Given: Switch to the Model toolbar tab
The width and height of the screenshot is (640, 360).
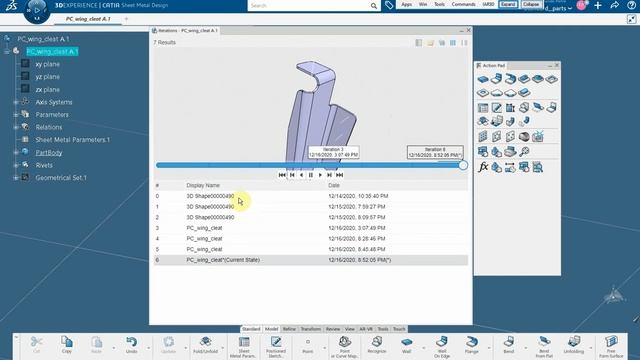Looking at the screenshot, I should [x=271, y=329].
